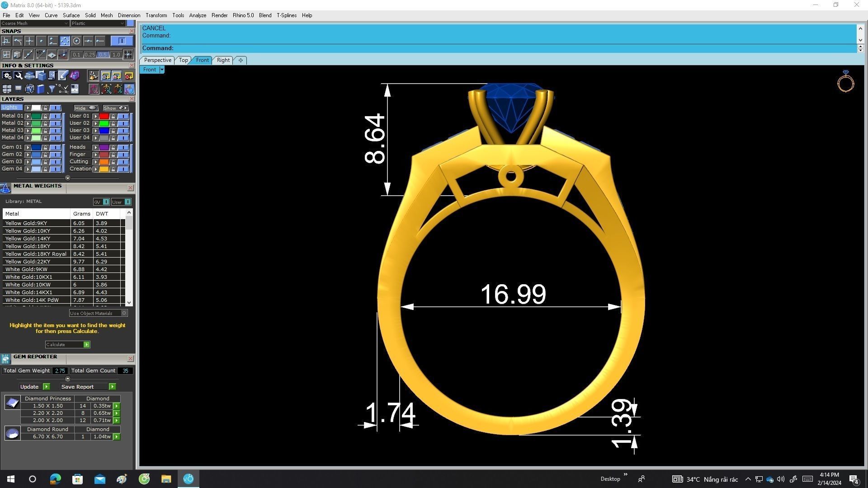Click the 45° angle constraint icon
Viewport: 868px width, 488px height.
(x=41, y=55)
